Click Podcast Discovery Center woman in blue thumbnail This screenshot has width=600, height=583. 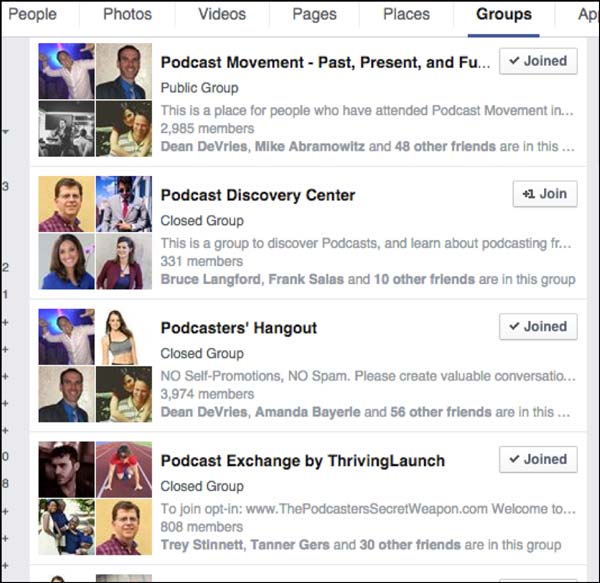pyautogui.click(x=66, y=261)
